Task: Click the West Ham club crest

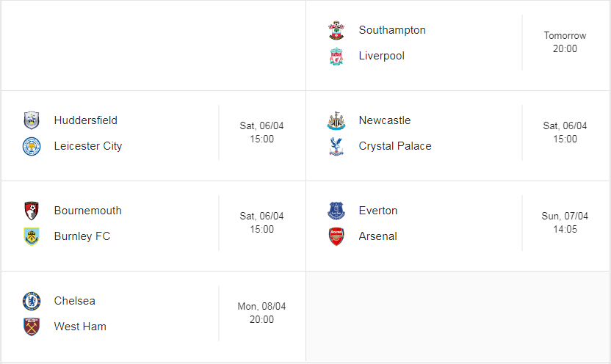Action: coord(32,327)
